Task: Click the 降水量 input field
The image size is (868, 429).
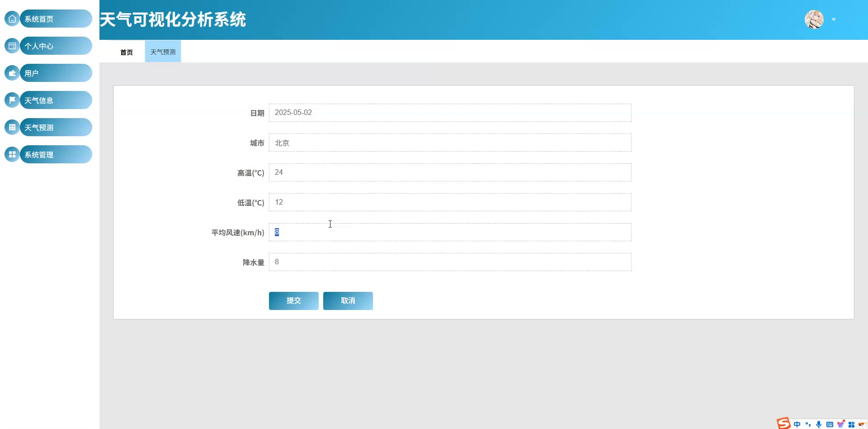Action: (x=450, y=262)
